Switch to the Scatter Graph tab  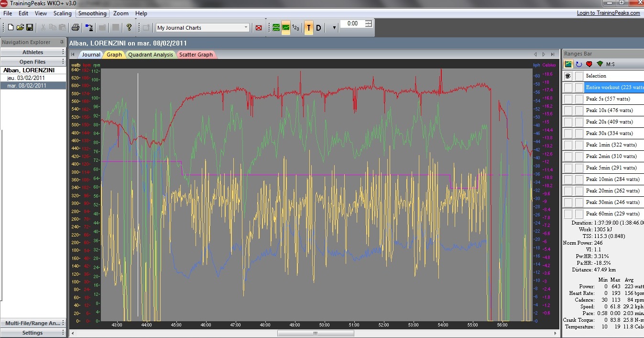(x=196, y=55)
